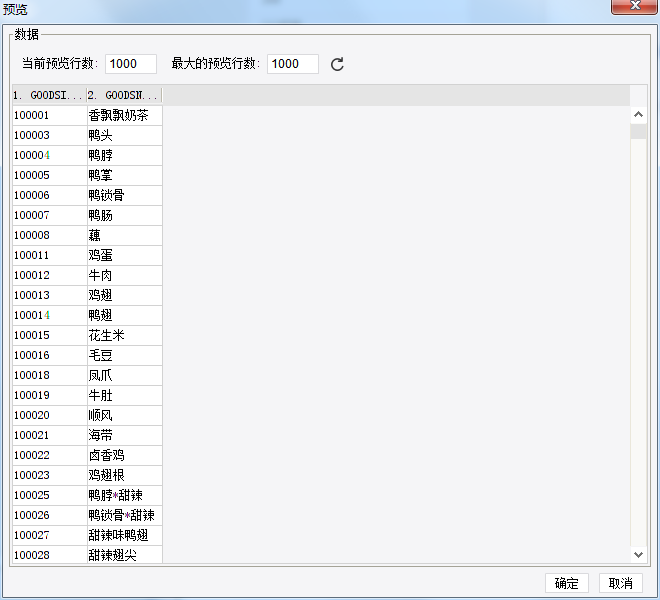Select cell 鸡翅根
The height and width of the screenshot is (600, 660).
(125, 475)
